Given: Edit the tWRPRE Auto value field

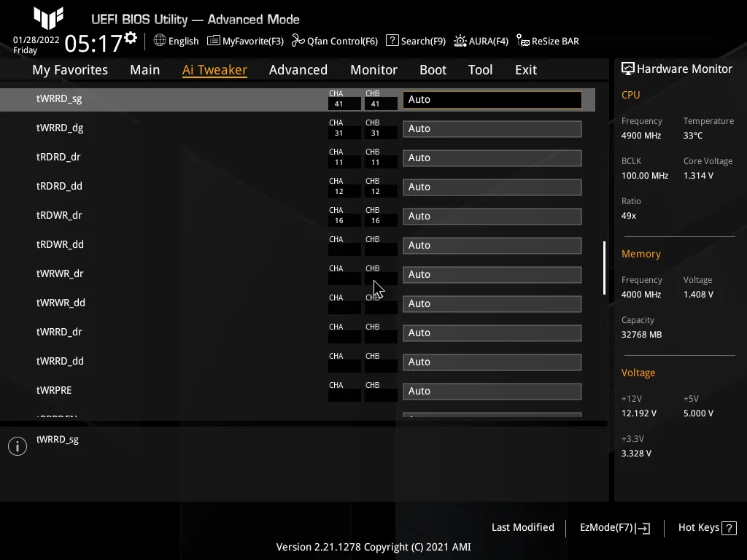Looking at the screenshot, I should click(492, 391).
